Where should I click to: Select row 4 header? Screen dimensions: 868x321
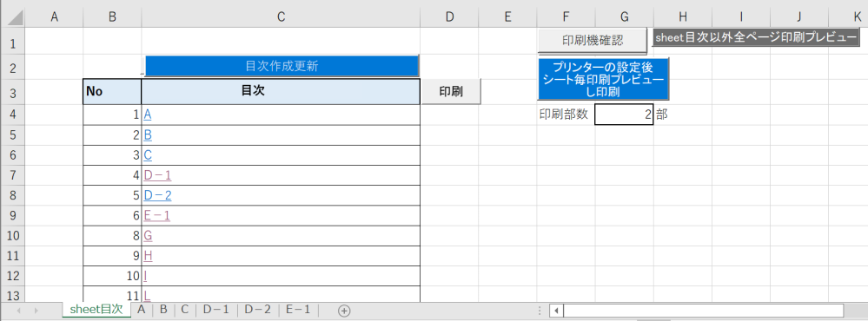13,115
